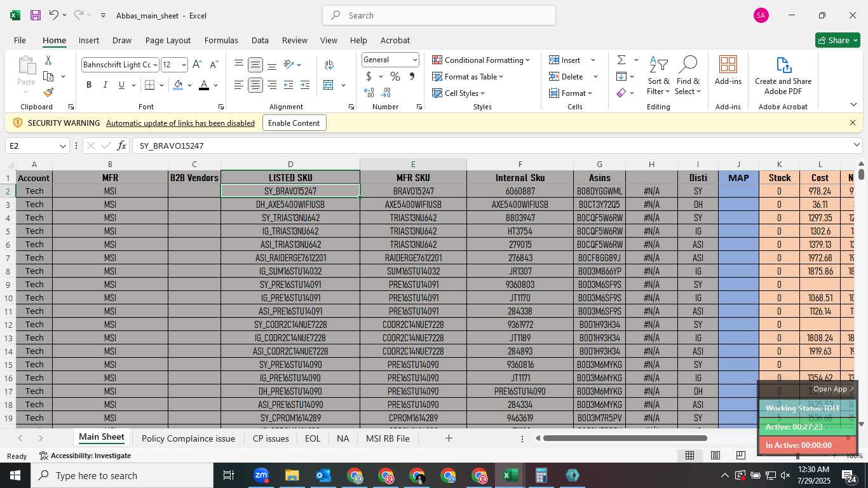Image resolution: width=868 pixels, height=488 pixels.
Task: Toggle Italic formatting
Action: [105, 85]
